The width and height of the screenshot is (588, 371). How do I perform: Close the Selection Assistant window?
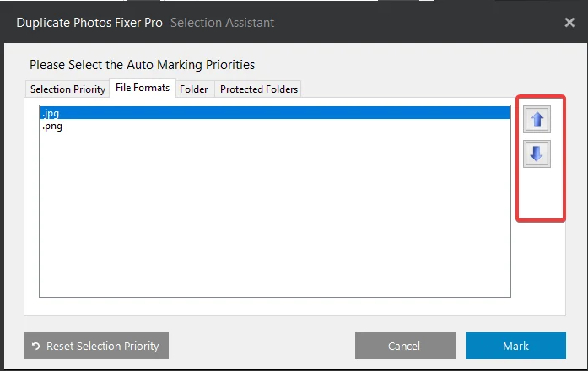point(569,23)
